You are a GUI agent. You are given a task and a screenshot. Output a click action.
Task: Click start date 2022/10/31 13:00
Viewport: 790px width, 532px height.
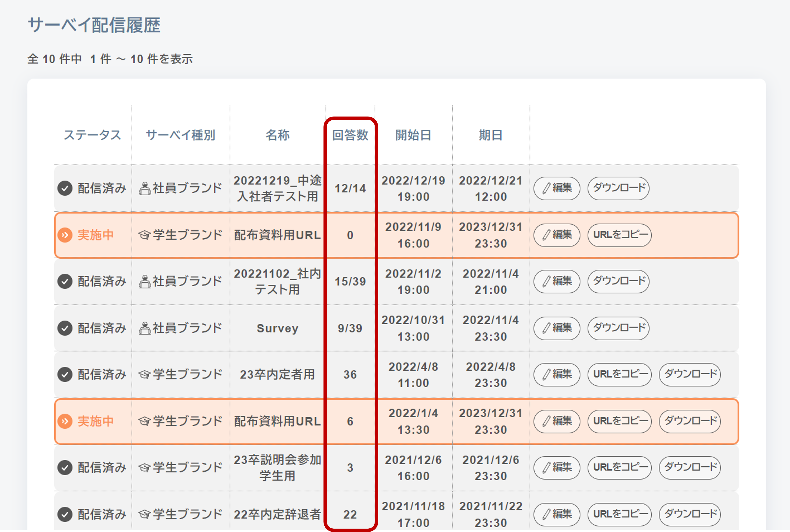pos(413,328)
